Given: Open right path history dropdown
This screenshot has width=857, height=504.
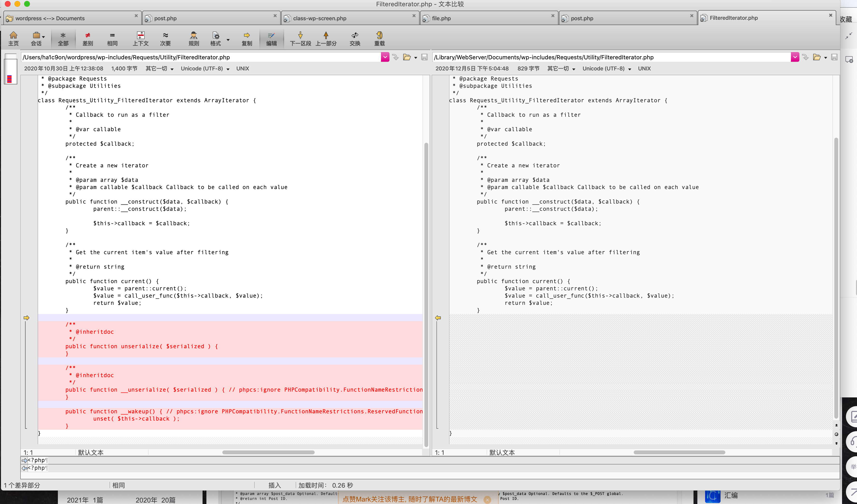Looking at the screenshot, I should 795,57.
